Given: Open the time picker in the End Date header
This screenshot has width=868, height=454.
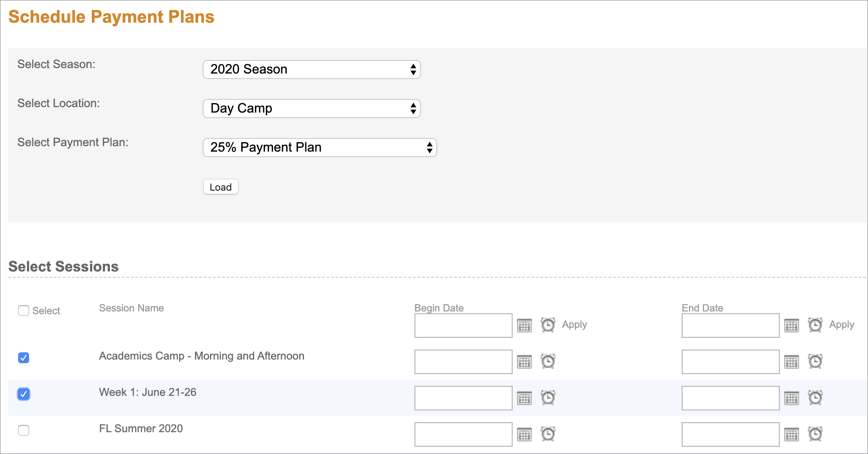Looking at the screenshot, I should [x=815, y=325].
